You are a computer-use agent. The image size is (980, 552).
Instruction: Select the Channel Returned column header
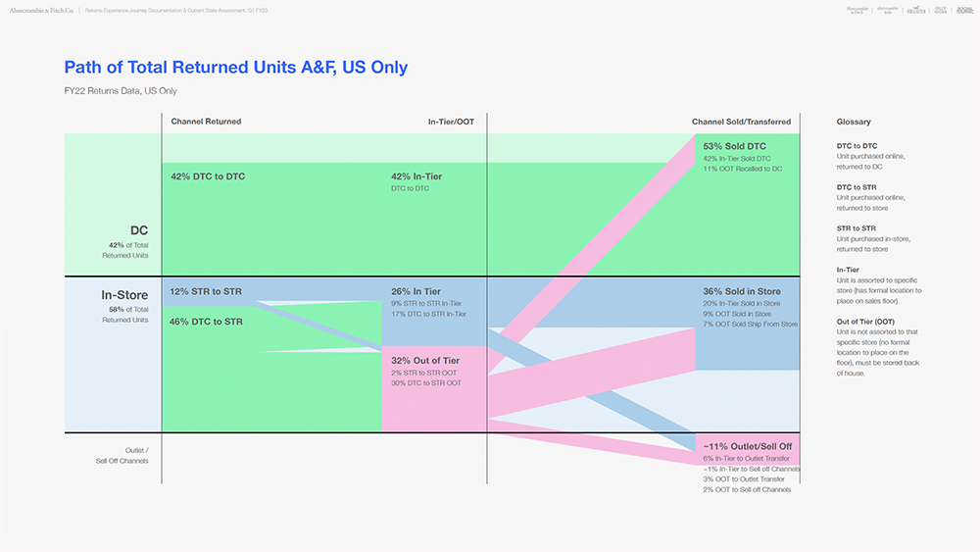point(206,122)
